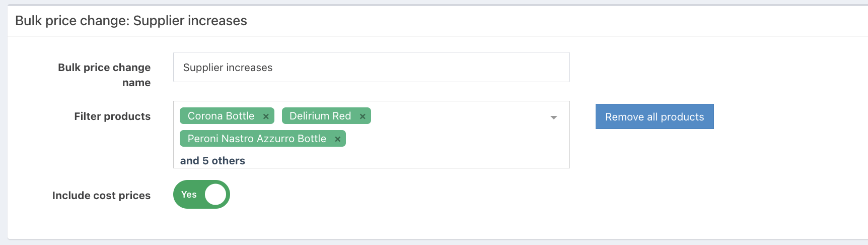Delete the Peroni Nastro Azzurro Bottle tag

point(338,139)
